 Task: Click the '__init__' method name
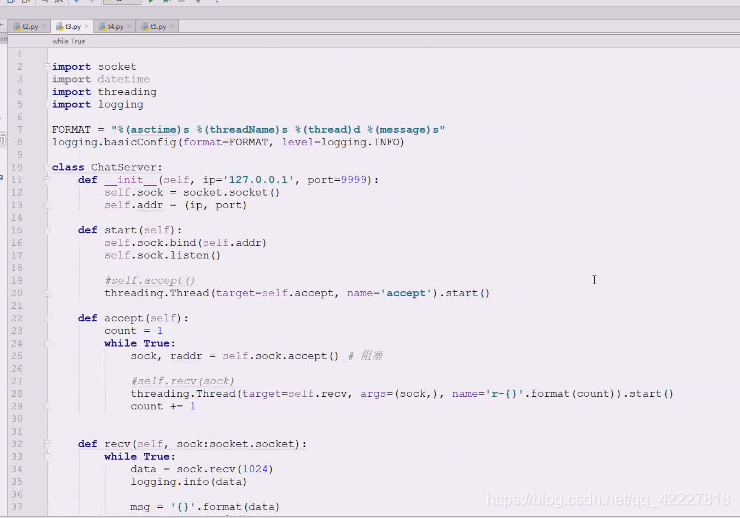tap(130, 180)
